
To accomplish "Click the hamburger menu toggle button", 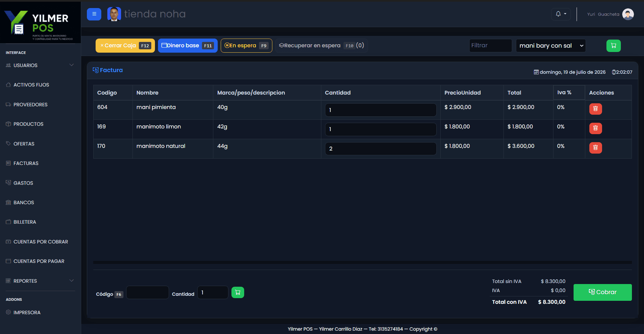I will [94, 14].
